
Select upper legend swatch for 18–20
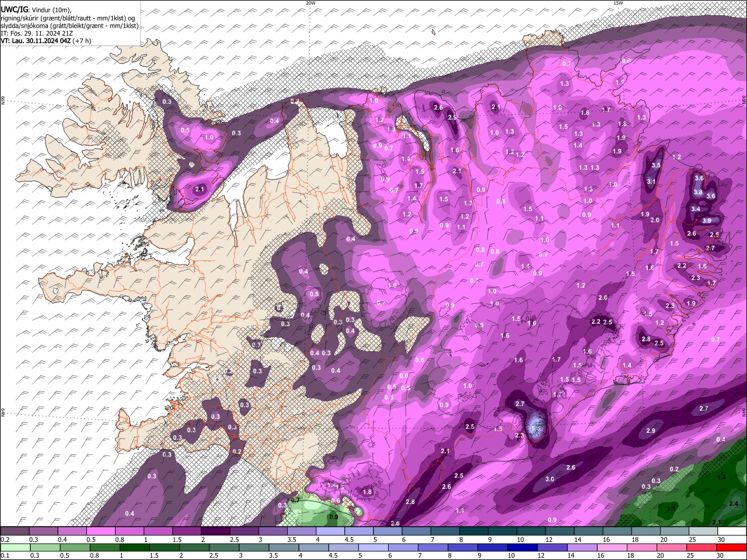pos(645,531)
